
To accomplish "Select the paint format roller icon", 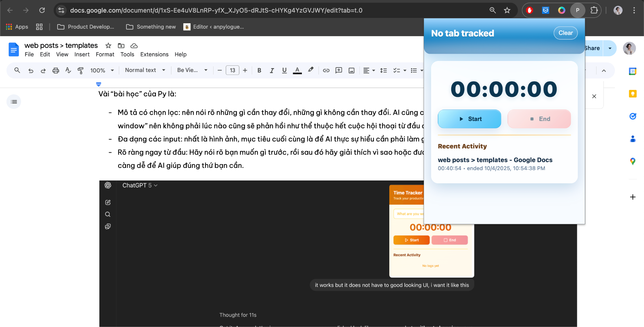I will (80, 70).
